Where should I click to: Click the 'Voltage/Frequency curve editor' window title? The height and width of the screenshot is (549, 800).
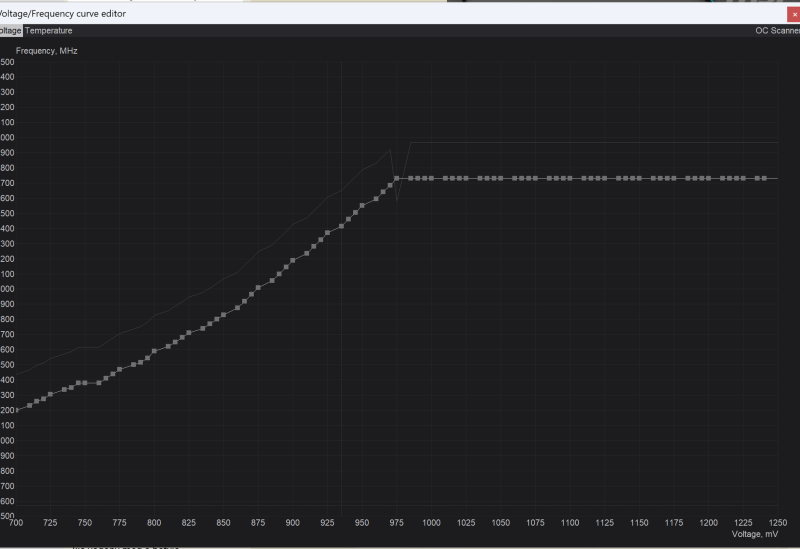tap(62, 14)
